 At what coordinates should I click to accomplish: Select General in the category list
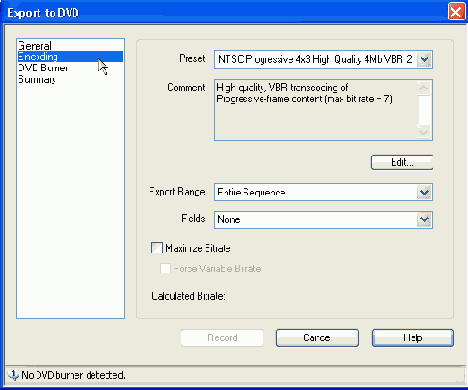[35, 46]
